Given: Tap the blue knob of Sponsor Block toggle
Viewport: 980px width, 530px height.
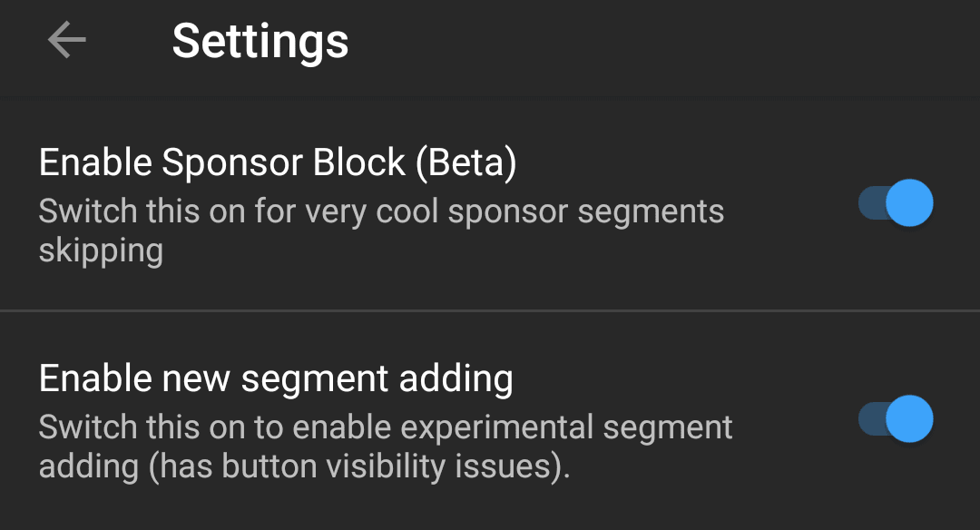Looking at the screenshot, I should [x=909, y=202].
